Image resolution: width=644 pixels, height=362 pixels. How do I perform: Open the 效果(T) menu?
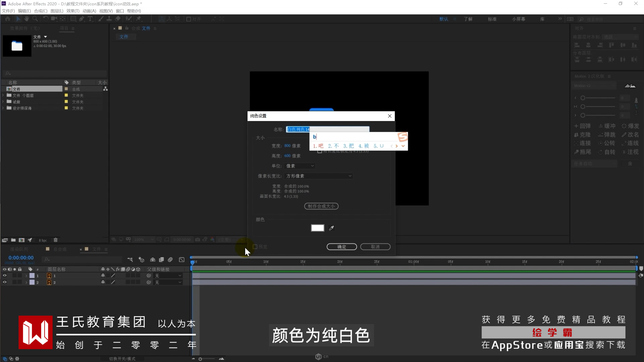pos(73,11)
